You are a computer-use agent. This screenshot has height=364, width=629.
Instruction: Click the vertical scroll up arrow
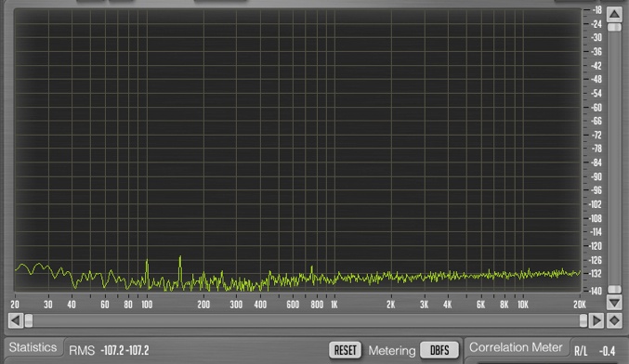click(614, 14)
